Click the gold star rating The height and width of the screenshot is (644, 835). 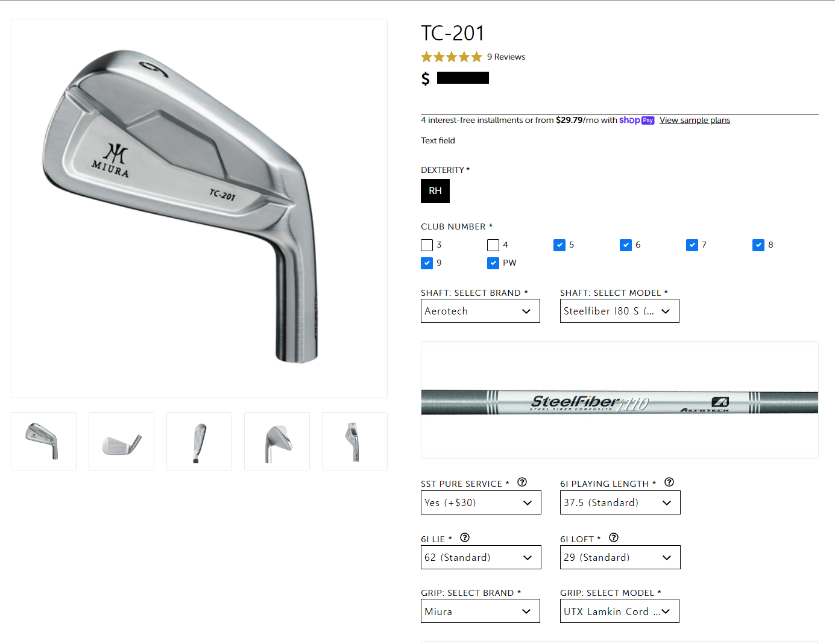[x=452, y=57]
